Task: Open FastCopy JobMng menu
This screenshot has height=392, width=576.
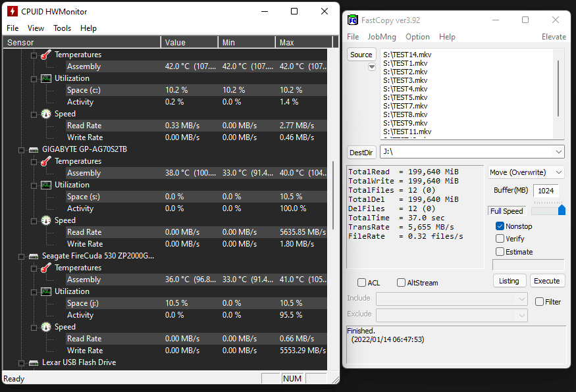Action: pos(382,37)
